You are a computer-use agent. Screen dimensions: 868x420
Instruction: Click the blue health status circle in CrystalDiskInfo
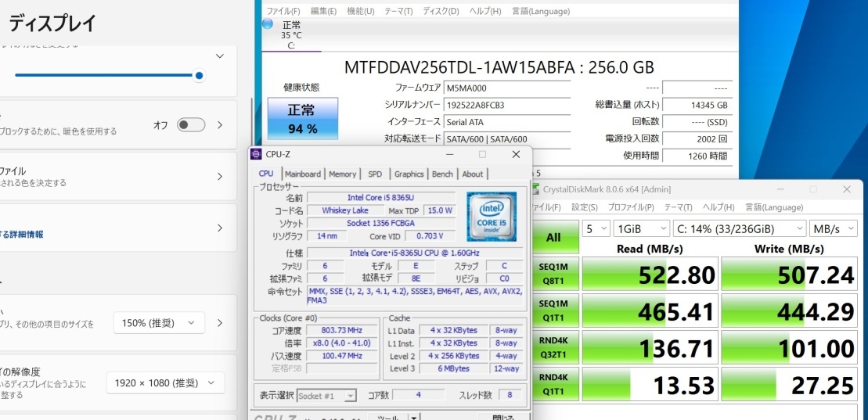point(268,24)
